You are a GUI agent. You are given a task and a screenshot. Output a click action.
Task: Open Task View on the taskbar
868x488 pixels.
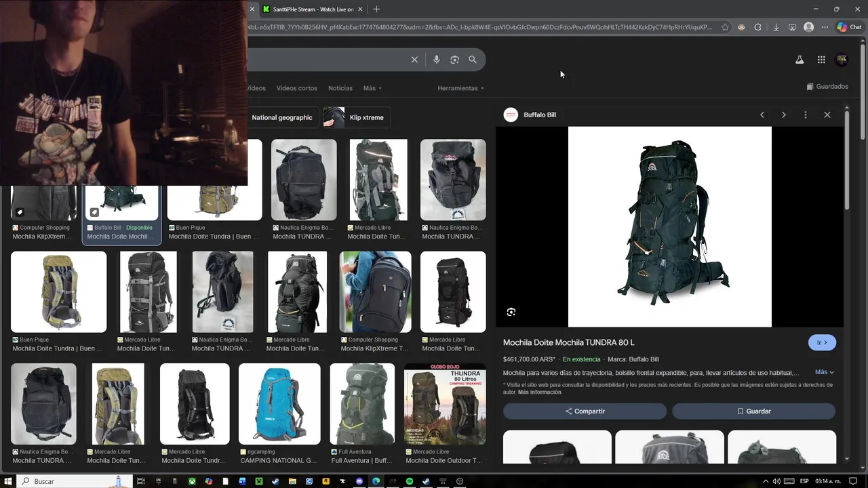point(141,481)
